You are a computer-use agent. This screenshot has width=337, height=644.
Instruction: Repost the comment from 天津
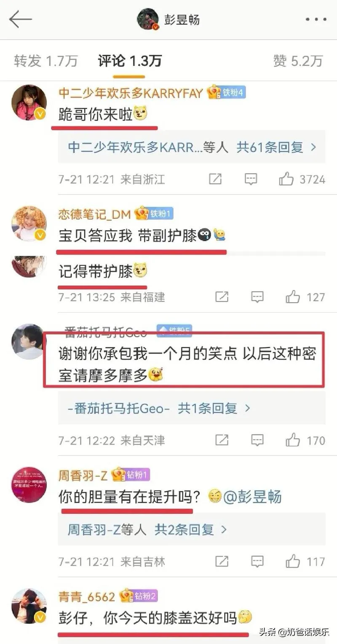tap(222, 440)
